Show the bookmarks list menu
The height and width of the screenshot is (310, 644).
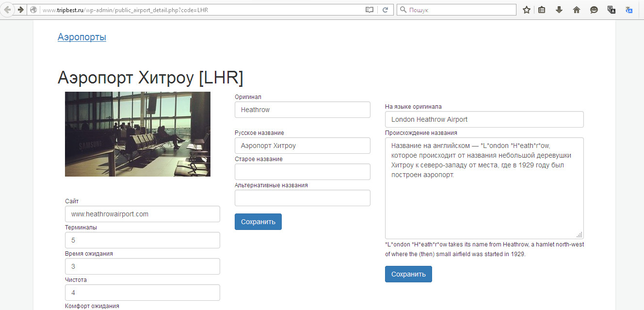[x=542, y=10]
